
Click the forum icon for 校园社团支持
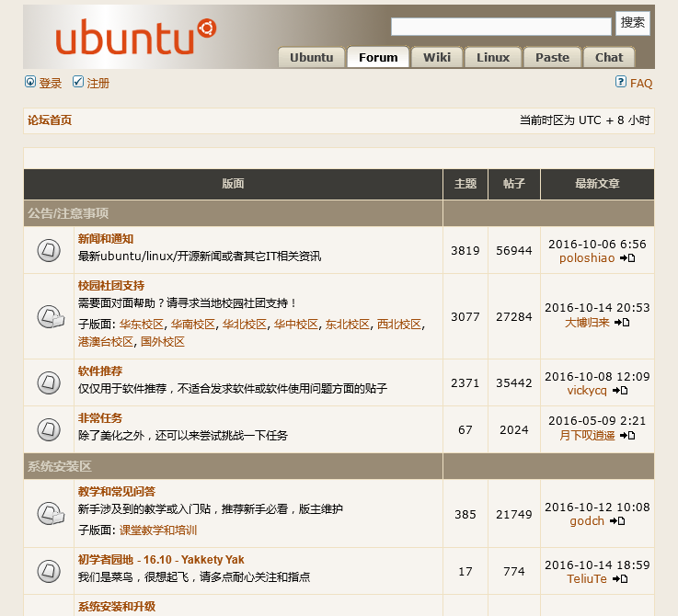pyautogui.click(x=51, y=317)
